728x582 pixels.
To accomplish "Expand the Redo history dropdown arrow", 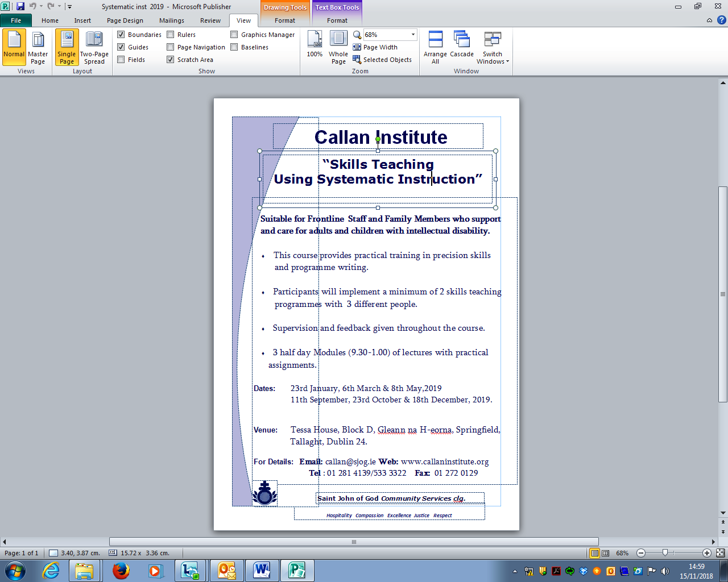I will click(59, 7).
